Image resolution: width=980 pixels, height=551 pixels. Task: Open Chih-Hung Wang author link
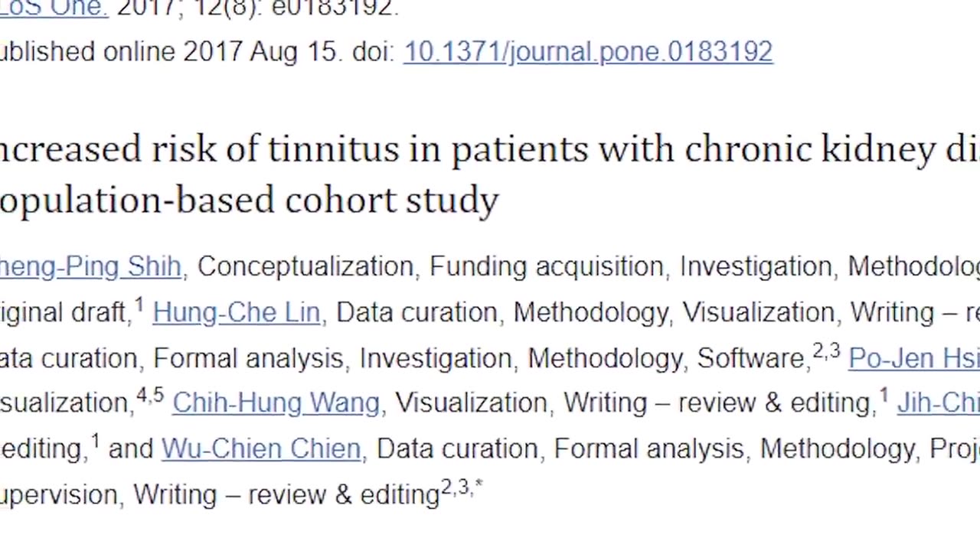[276, 403]
